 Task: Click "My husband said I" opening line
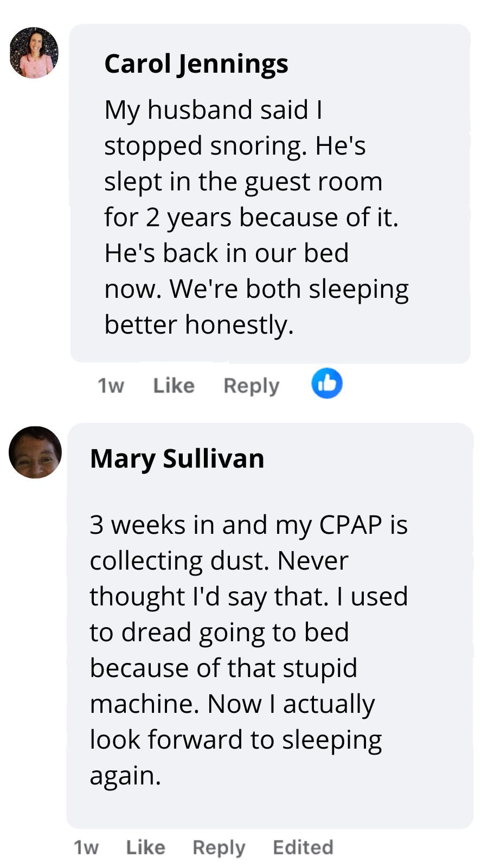(213, 110)
